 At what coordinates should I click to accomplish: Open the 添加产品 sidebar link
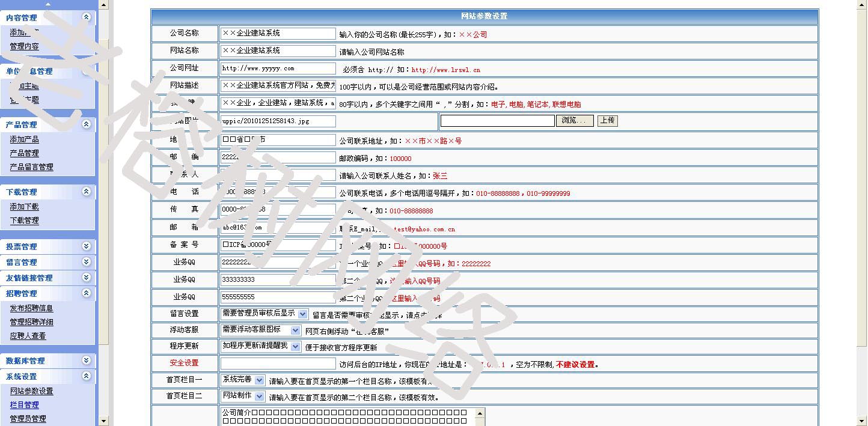[x=24, y=139]
